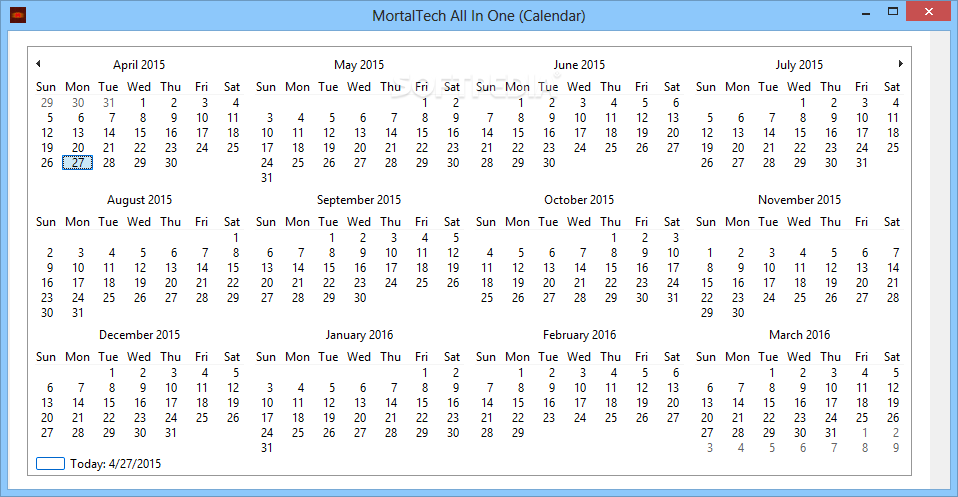Select February 1, 2016
The height and width of the screenshot is (497, 958).
521,373
